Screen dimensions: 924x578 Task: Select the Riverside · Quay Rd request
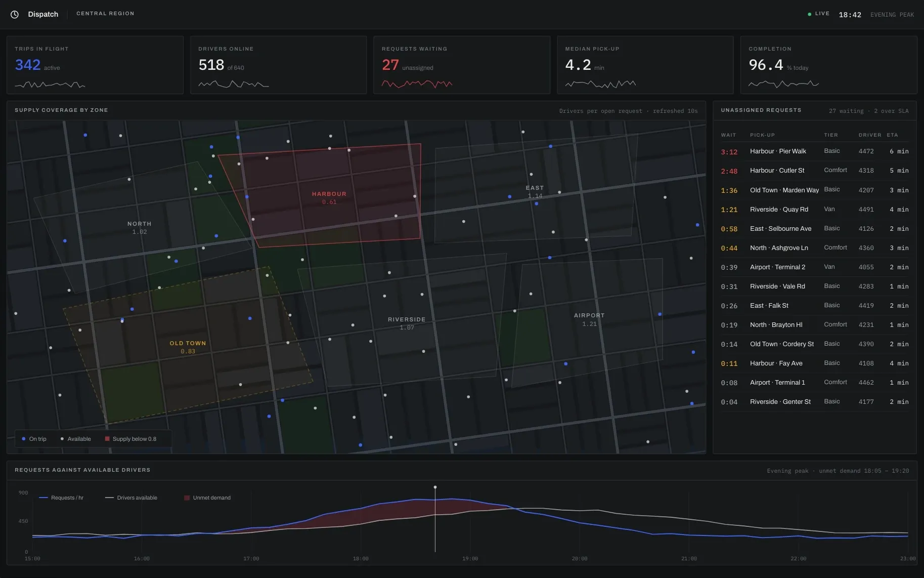[815, 209]
